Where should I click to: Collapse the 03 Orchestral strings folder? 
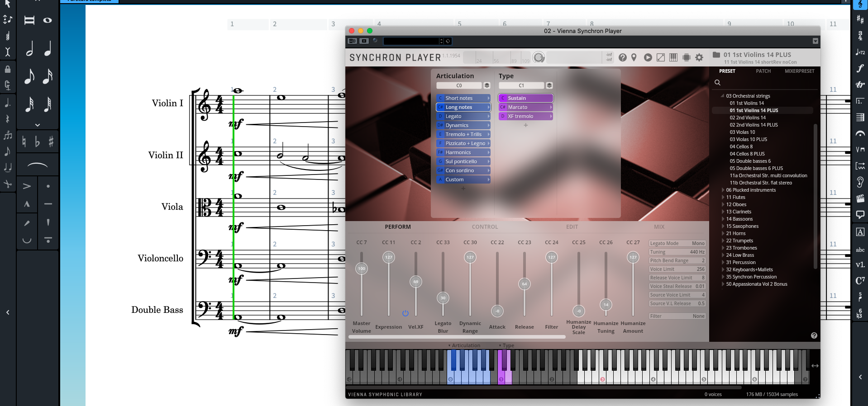coord(723,96)
